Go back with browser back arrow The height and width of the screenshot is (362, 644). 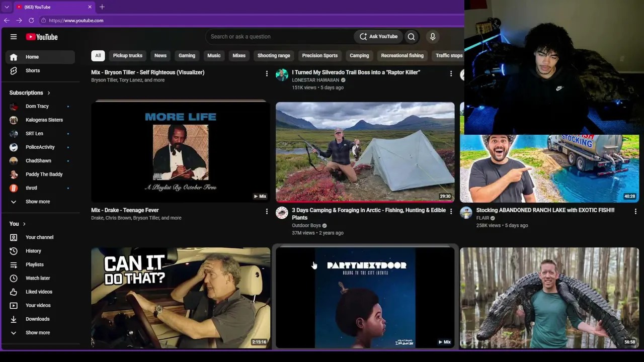(7, 21)
